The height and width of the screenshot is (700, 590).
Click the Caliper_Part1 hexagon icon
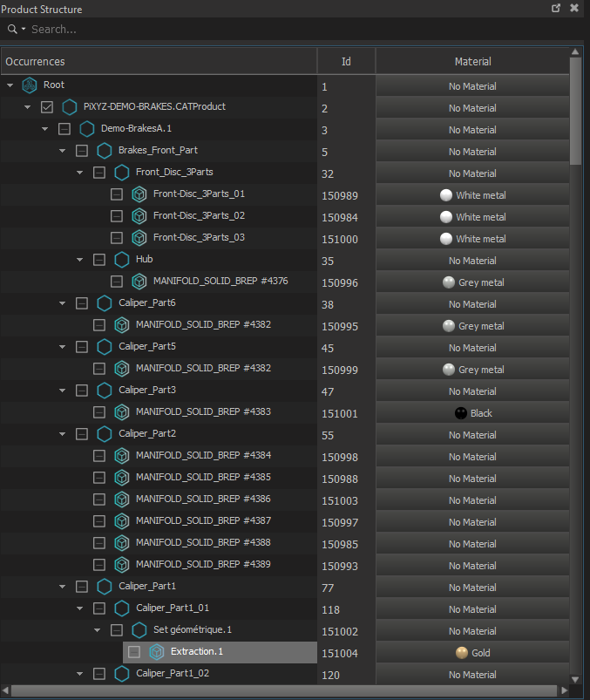pyautogui.click(x=104, y=587)
